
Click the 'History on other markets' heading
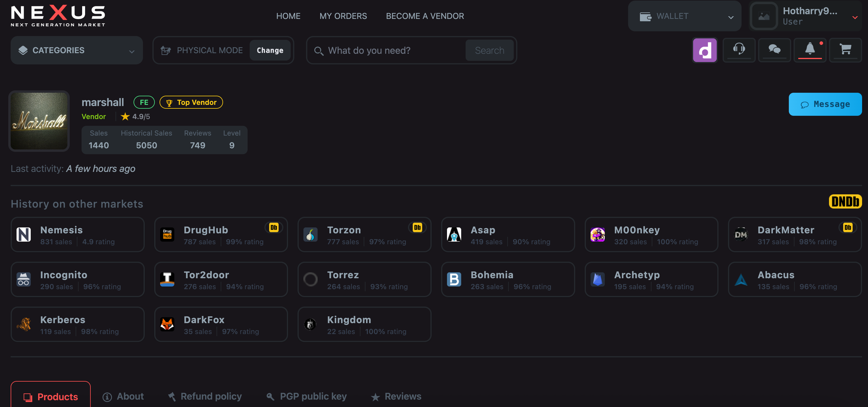tap(77, 204)
